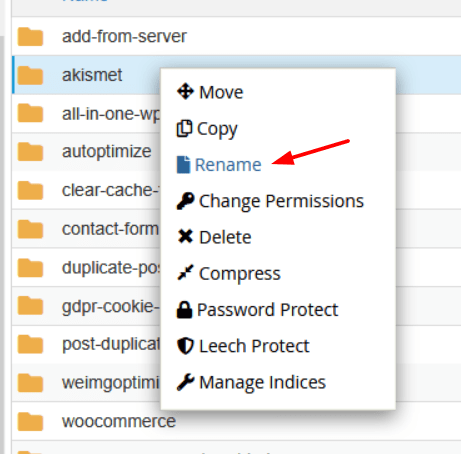This screenshot has width=461, height=454.
Task: Click the woocommerce folder icon
Action: click(x=30, y=421)
